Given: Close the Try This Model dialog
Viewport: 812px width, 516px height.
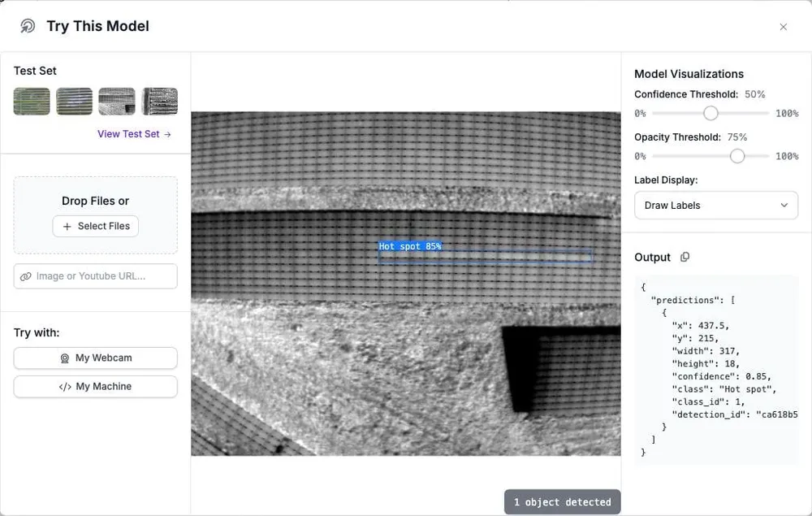Looking at the screenshot, I should coord(783,27).
